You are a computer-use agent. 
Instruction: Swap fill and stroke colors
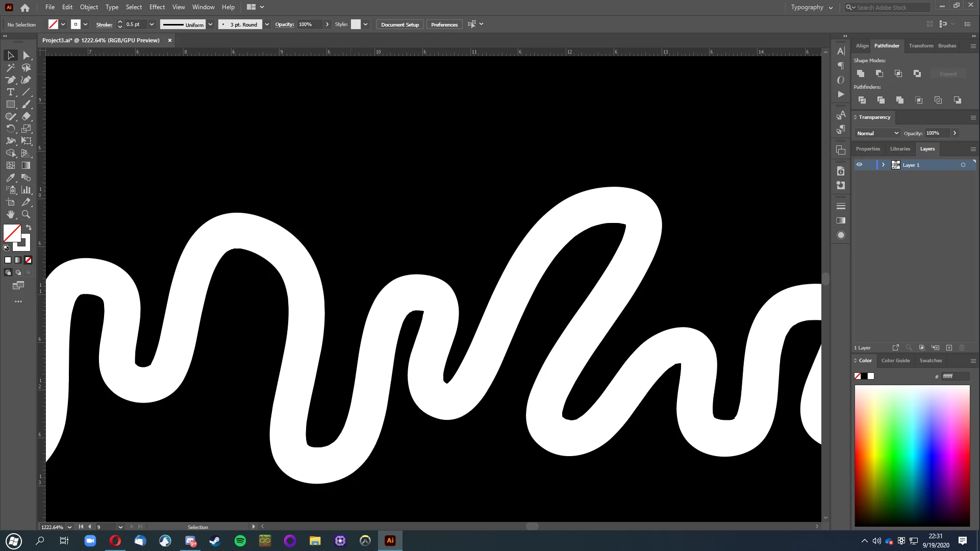click(x=29, y=228)
